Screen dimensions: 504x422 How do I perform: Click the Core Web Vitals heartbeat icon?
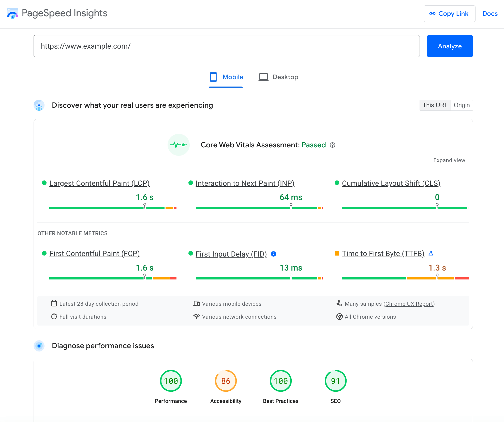(x=177, y=145)
